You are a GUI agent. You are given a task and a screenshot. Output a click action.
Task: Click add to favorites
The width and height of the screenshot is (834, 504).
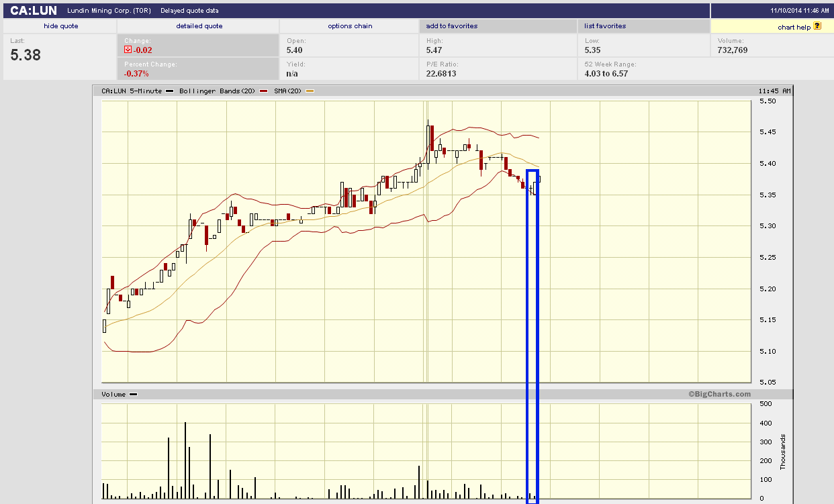pos(452,26)
